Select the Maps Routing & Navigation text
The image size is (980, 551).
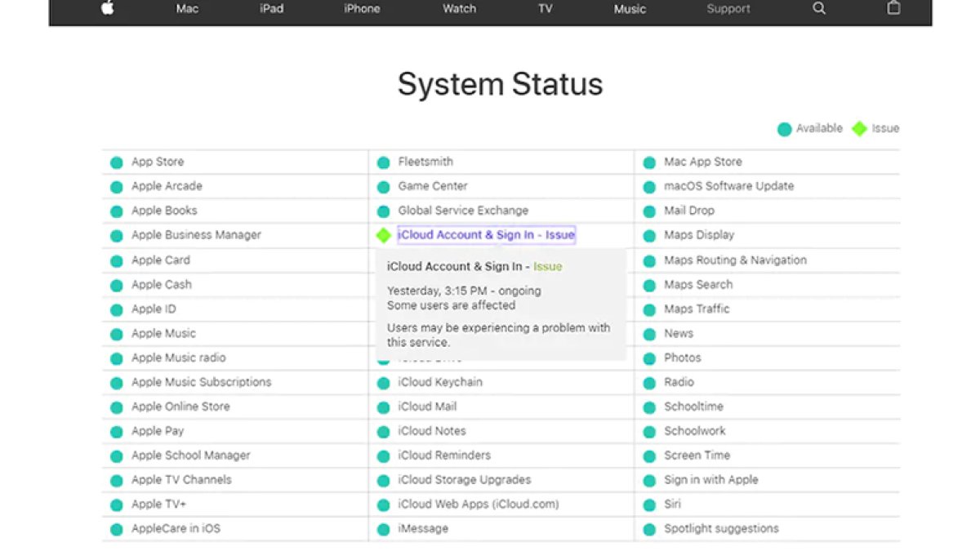pos(735,260)
